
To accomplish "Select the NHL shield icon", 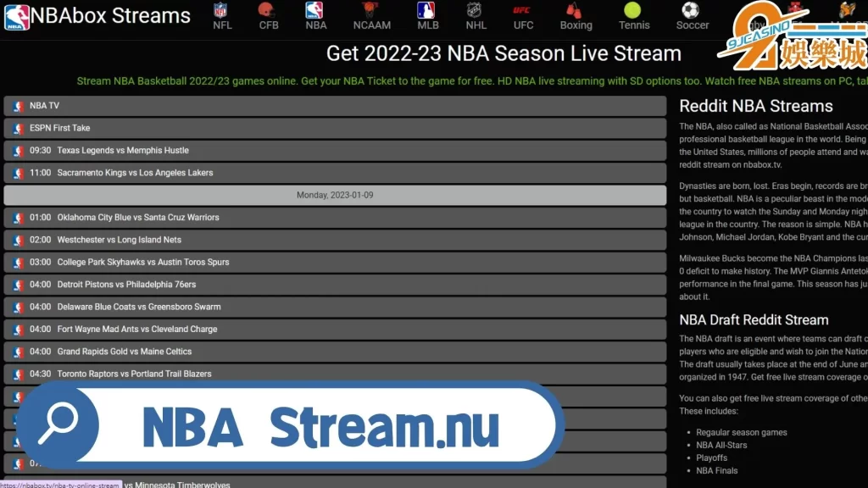I will 476,10.
